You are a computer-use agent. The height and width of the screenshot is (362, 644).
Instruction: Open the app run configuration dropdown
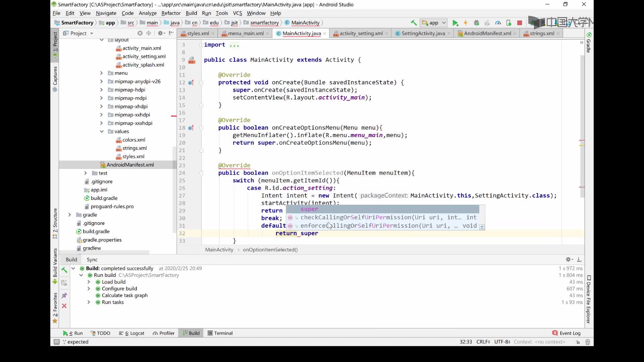[434, 23]
